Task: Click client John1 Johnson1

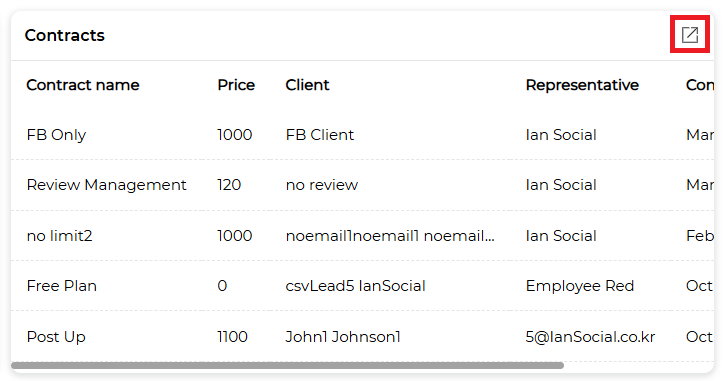Action: 343,337
